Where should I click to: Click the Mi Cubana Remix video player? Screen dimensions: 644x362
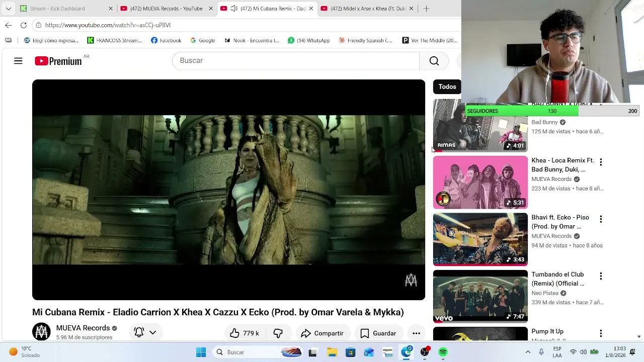pyautogui.click(x=228, y=190)
